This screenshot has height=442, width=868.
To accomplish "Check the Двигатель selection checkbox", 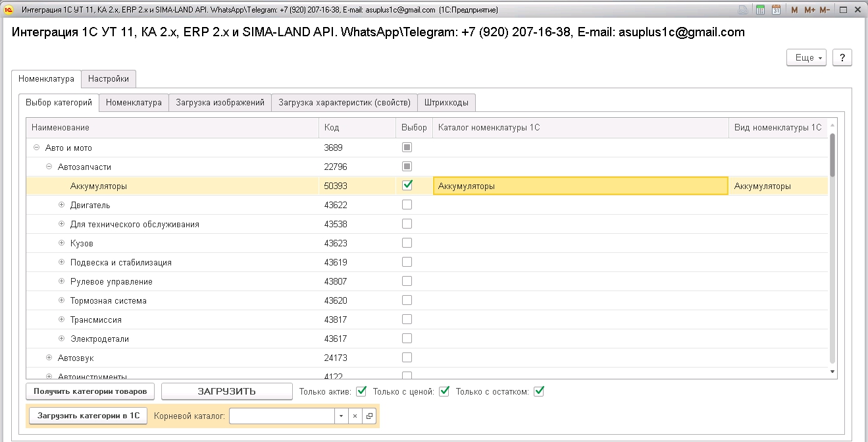I will (407, 205).
